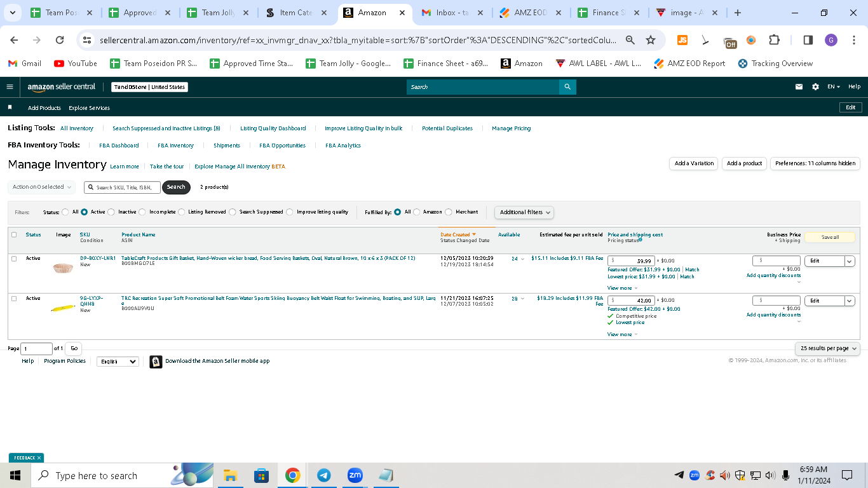
Task: Open the Chrome tab search dropdown arrow
Action: coord(14,13)
